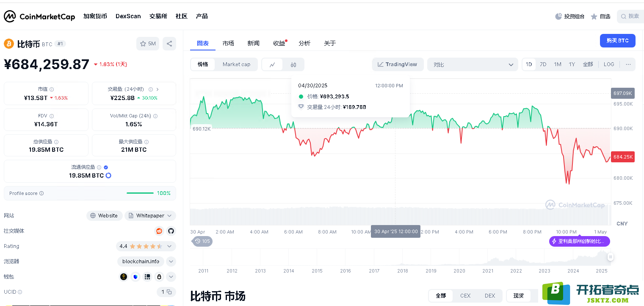644x306 pixels.
Task: Open TradingView chart button
Action: (x=398, y=64)
